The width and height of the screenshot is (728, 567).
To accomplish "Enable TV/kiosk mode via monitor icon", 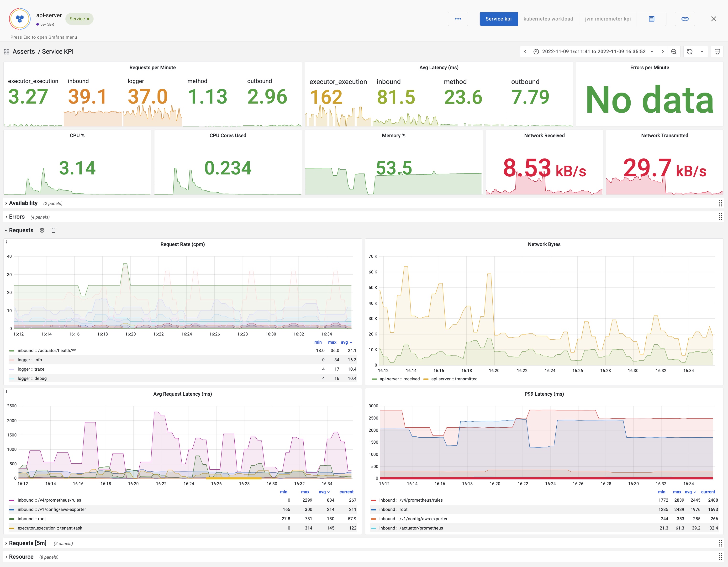I will click(x=717, y=52).
